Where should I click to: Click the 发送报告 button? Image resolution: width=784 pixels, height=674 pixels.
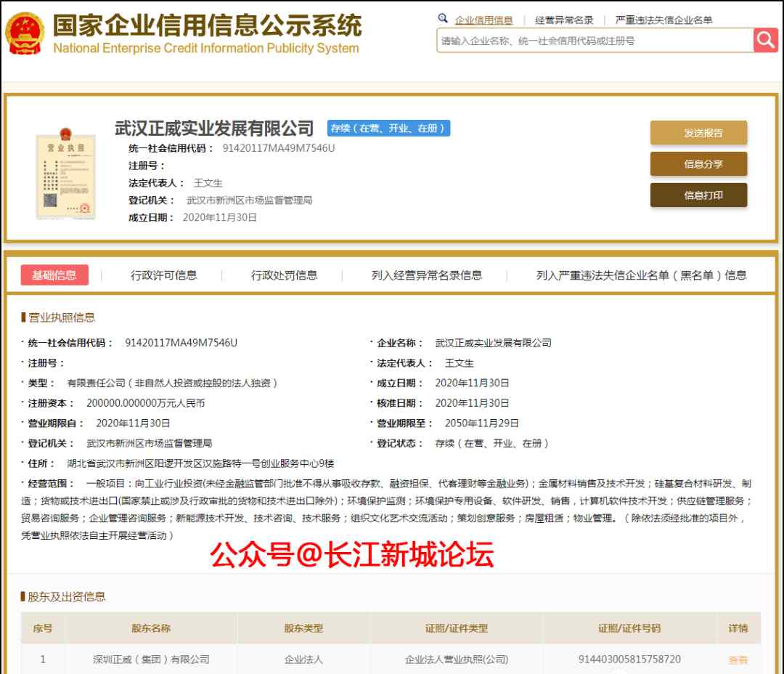[x=698, y=133]
